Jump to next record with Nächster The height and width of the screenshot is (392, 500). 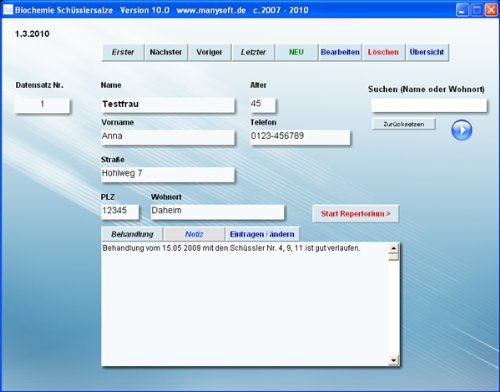tap(166, 52)
